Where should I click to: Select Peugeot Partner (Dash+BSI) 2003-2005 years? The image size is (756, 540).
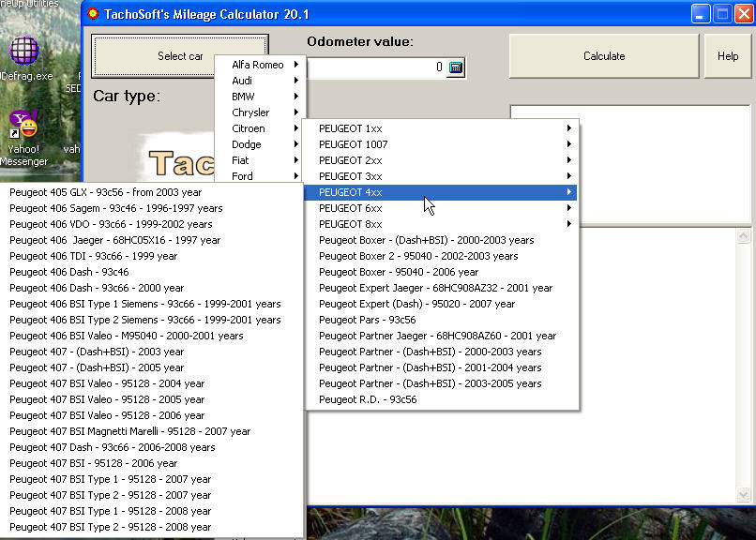tap(442, 382)
